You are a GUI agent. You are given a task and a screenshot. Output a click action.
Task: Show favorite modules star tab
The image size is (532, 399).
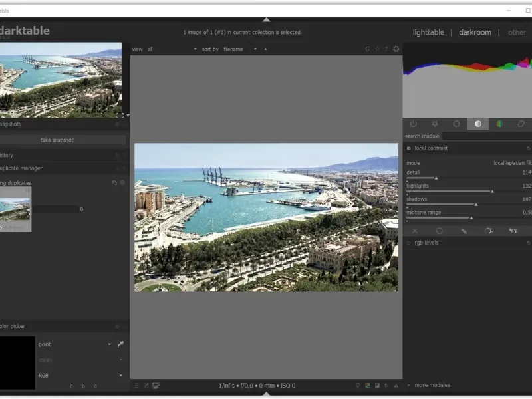pyautogui.click(x=435, y=124)
